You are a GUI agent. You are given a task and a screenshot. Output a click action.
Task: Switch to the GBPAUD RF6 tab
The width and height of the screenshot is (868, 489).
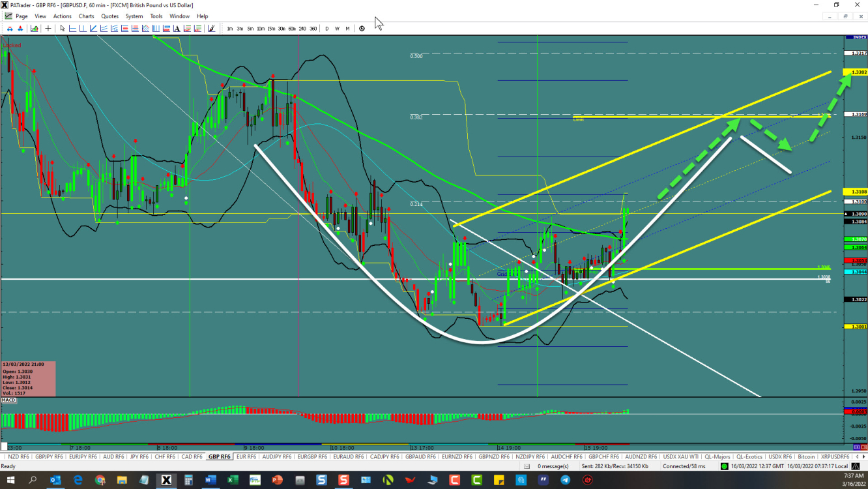pyautogui.click(x=420, y=456)
